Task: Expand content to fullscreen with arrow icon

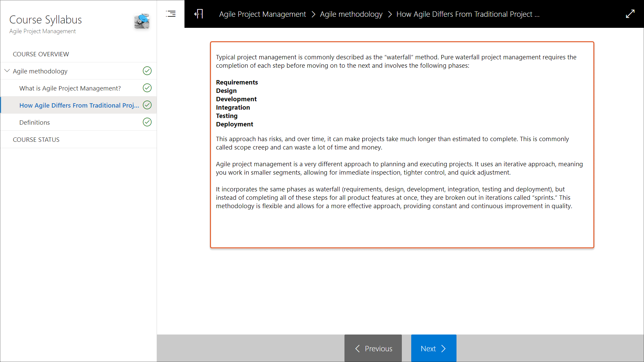Action: pos(630,14)
